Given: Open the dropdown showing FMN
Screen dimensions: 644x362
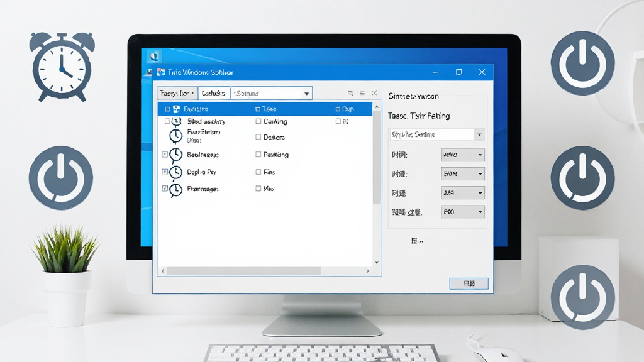Looking at the screenshot, I should click(463, 174).
